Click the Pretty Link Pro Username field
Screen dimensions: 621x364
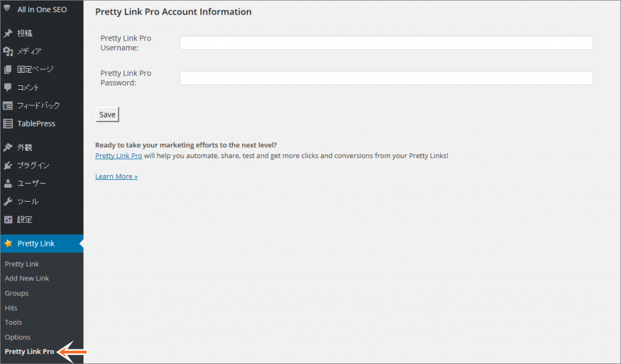386,42
